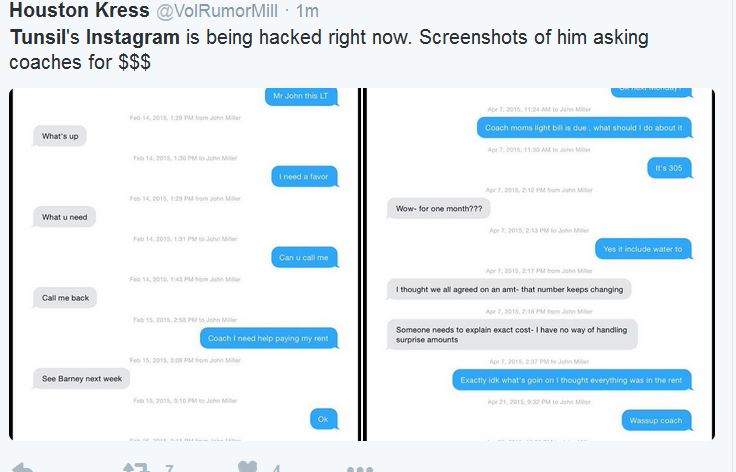
Task: Like the tweet with the heart icon
Action: point(247,467)
